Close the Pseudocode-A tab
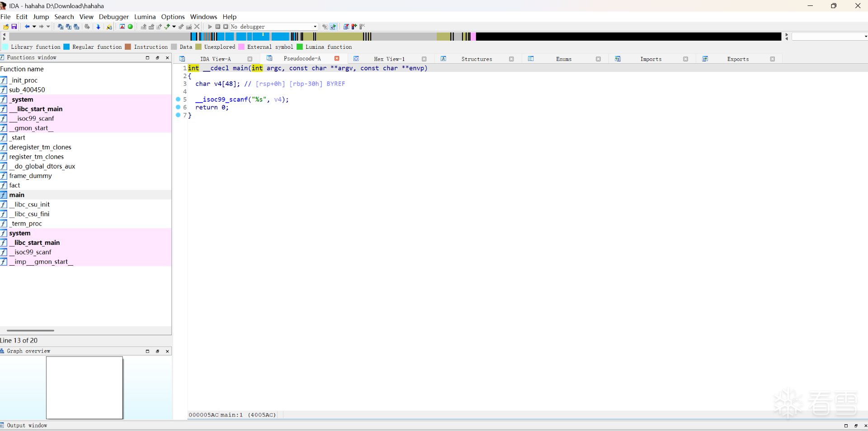Screen dimensions: 868x431 point(337,59)
